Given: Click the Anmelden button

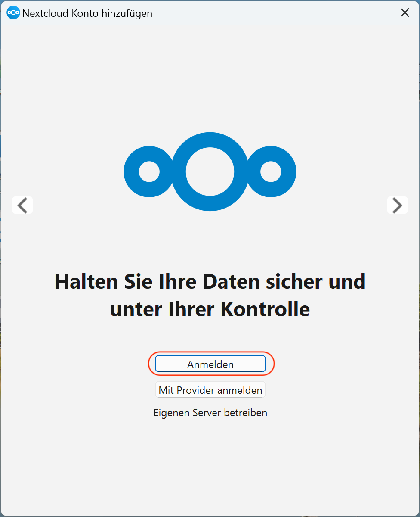Looking at the screenshot, I should [210, 364].
